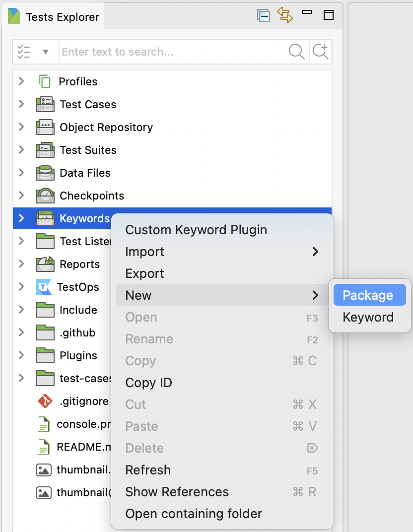Click Refresh in the context menu
The image size is (413, 532).
click(148, 470)
